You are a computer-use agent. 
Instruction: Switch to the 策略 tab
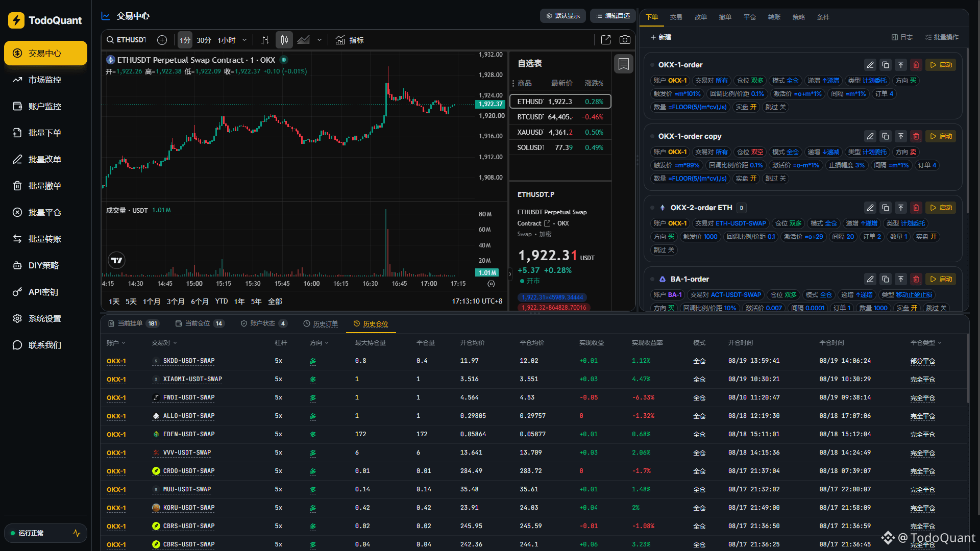[799, 17]
